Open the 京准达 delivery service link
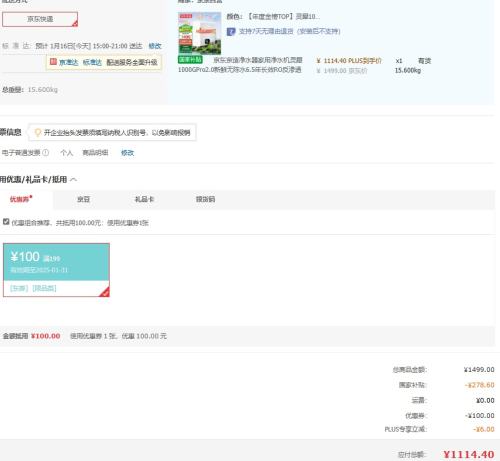The width and height of the screenshot is (500, 461). click(x=68, y=62)
